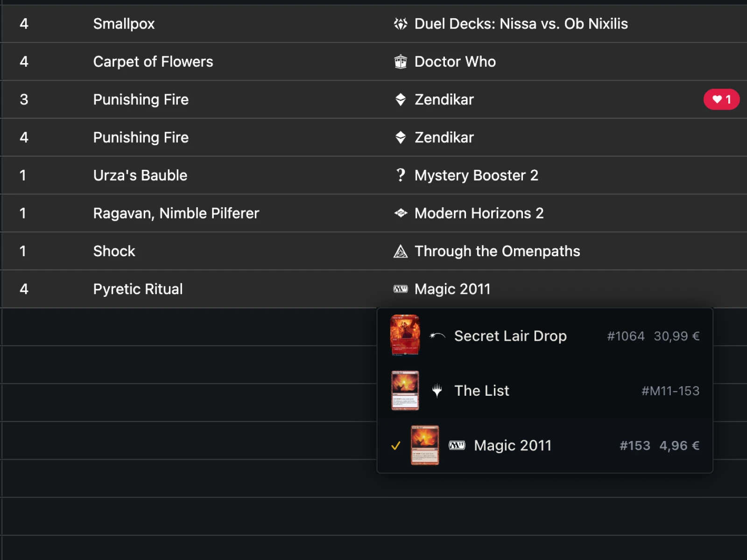747x560 pixels.
Task: Open the Carpet of Flowers card name
Action: (x=153, y=62)
